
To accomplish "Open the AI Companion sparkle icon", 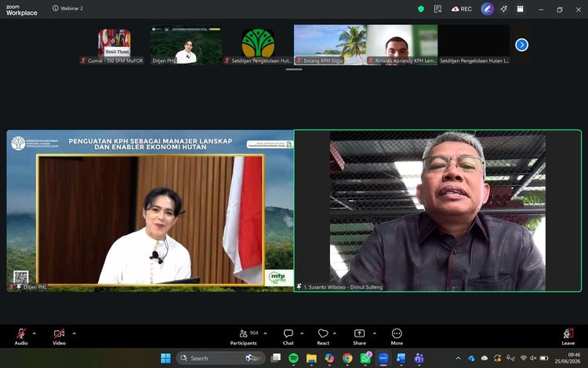I will tap(503, 9).
